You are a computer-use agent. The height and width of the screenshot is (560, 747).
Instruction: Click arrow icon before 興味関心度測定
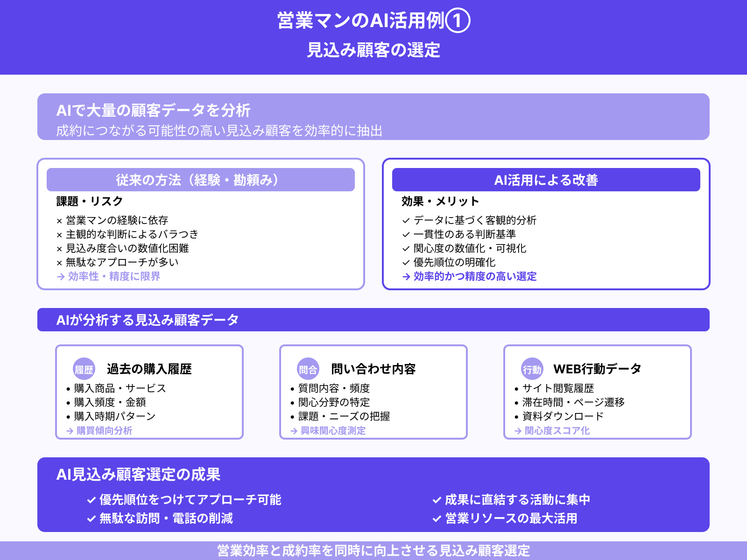[294, 431]
